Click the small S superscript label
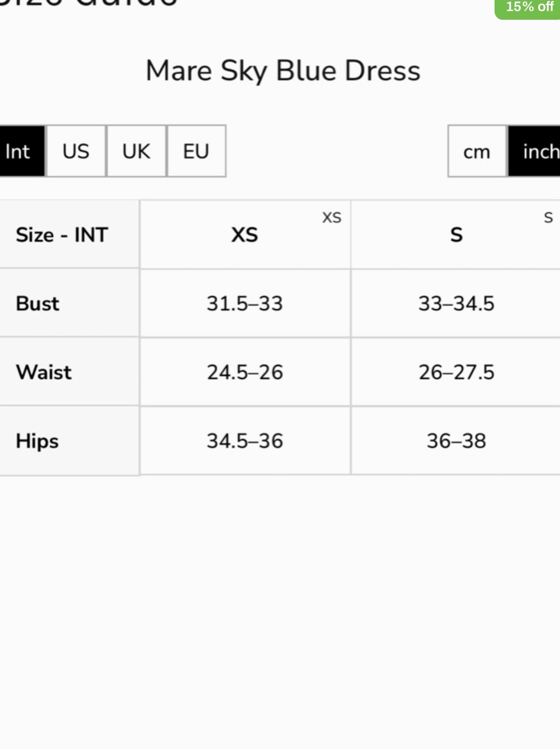The width and height of the screenshot is (560, 749). coord(548,217)
